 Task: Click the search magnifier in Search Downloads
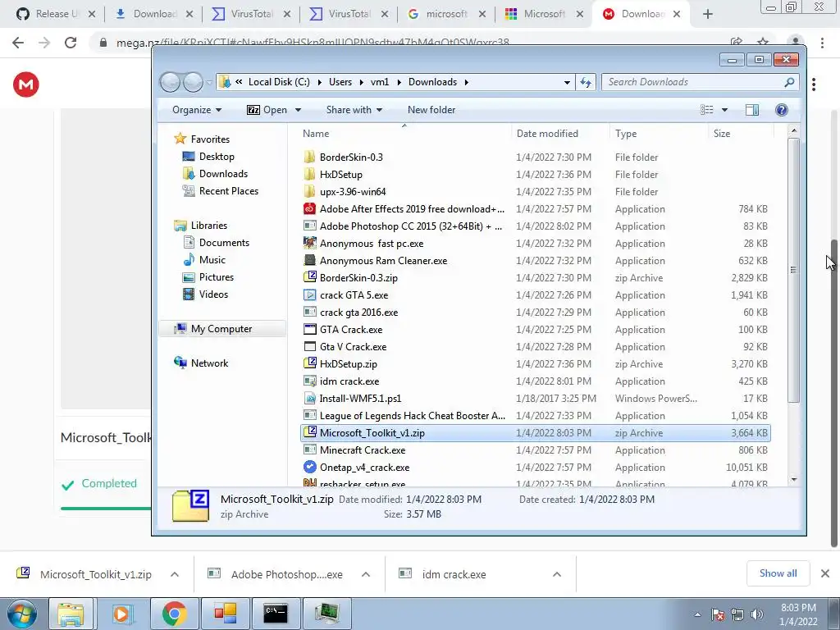click(789, 82)
